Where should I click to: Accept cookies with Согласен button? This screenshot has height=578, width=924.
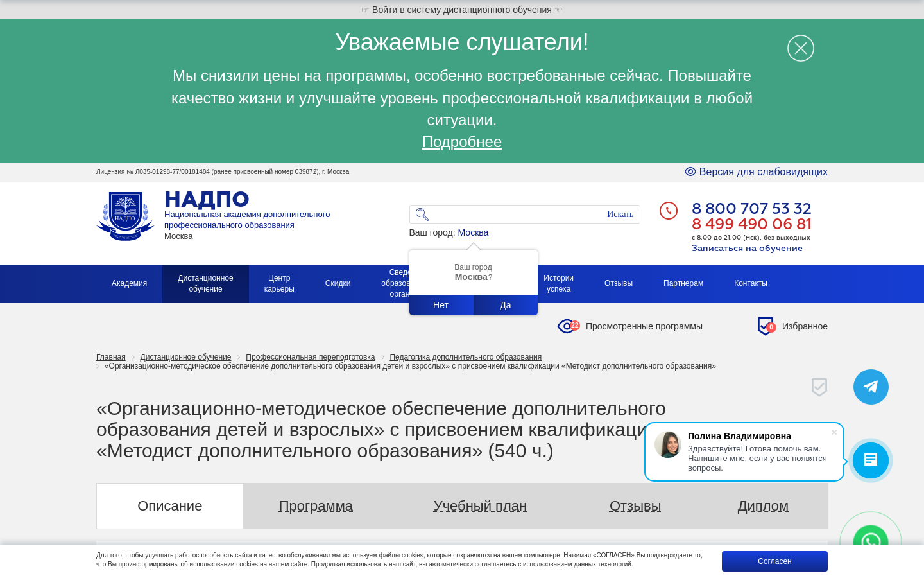(x=774, y=561)
